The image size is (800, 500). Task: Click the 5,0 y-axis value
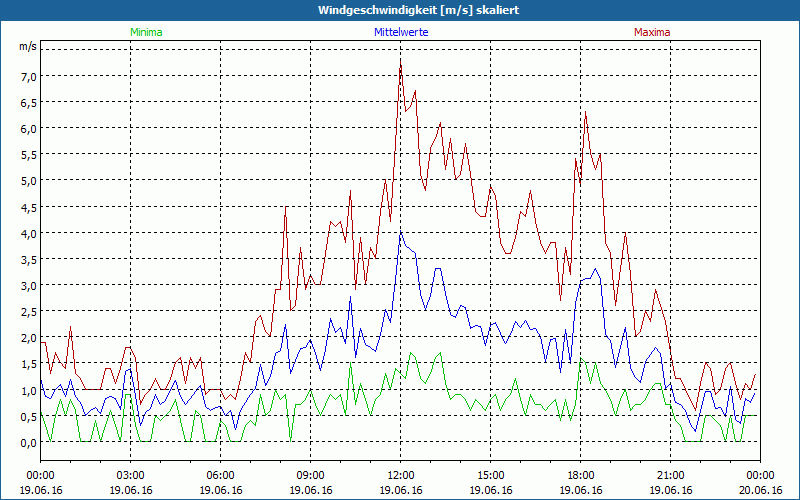29,181
